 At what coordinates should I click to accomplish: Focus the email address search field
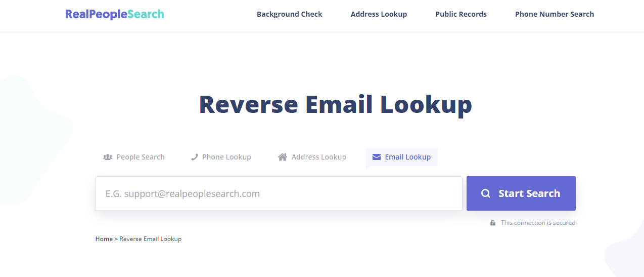(x=279, y=193)
